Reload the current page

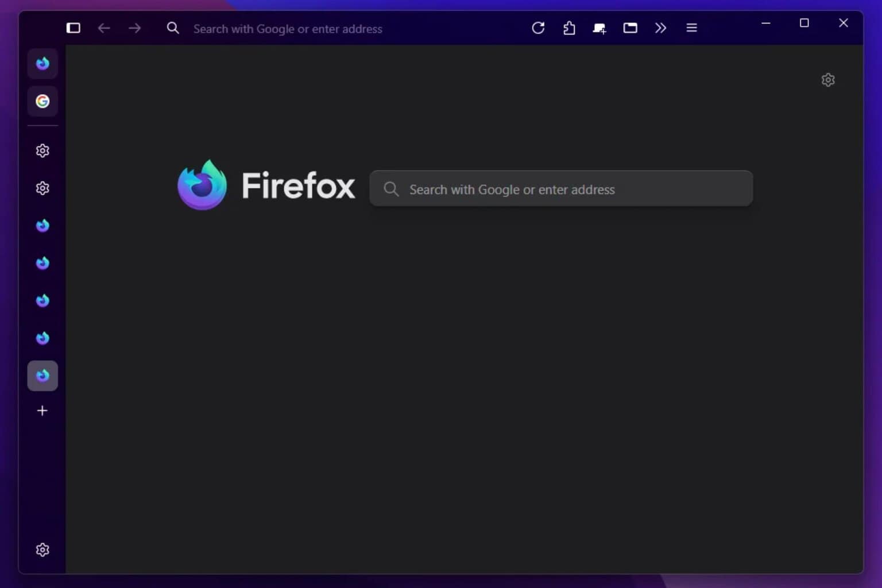[x=538, y=28]
